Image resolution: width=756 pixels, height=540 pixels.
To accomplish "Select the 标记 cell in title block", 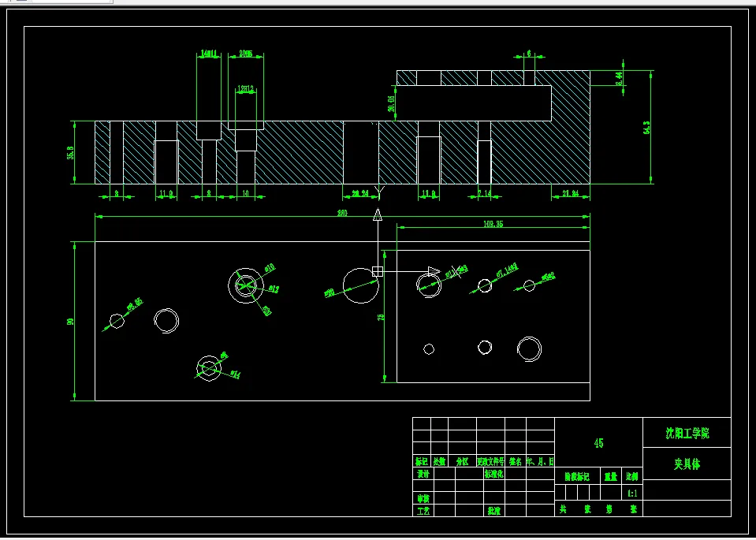I will 422,461.
